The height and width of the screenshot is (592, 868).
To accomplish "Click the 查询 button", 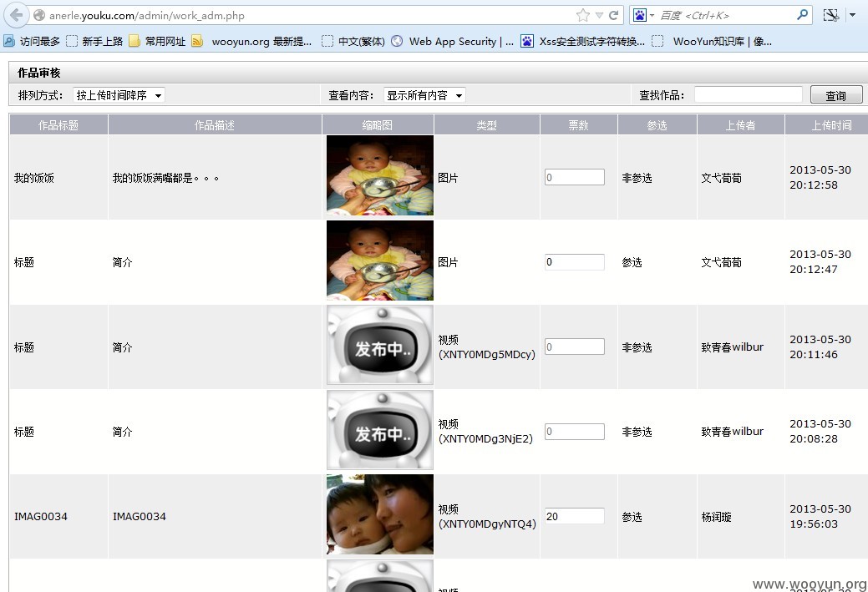I will pos(836,95).
